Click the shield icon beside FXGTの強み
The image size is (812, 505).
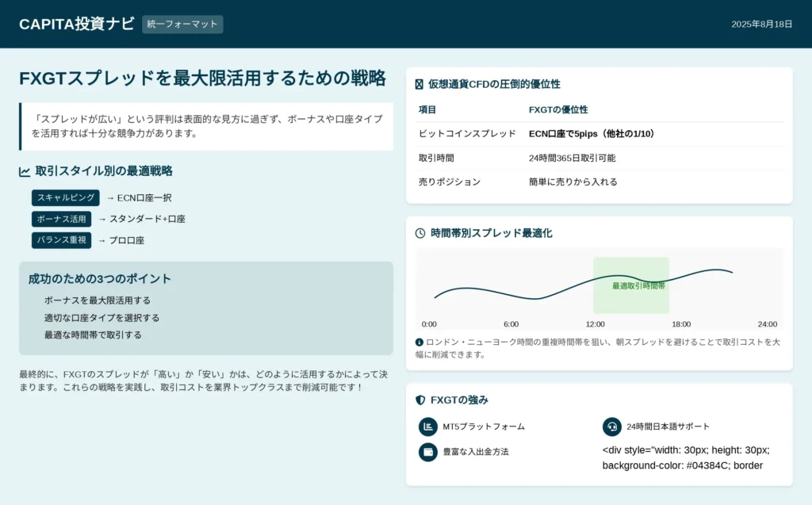(x=420, y=400)
